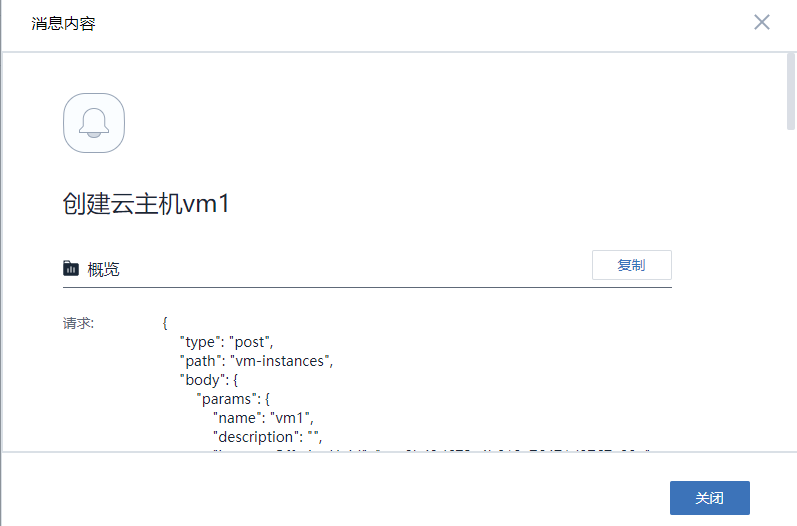The image size is (797, 526).
Task: Click the opening brace of the JSON request
Action: 165,323
